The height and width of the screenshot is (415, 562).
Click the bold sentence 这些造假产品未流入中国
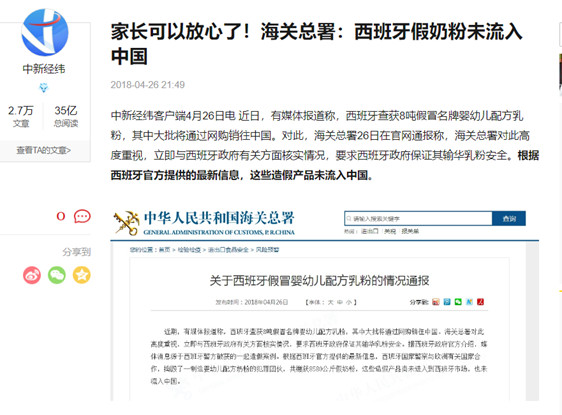(311, 175)
